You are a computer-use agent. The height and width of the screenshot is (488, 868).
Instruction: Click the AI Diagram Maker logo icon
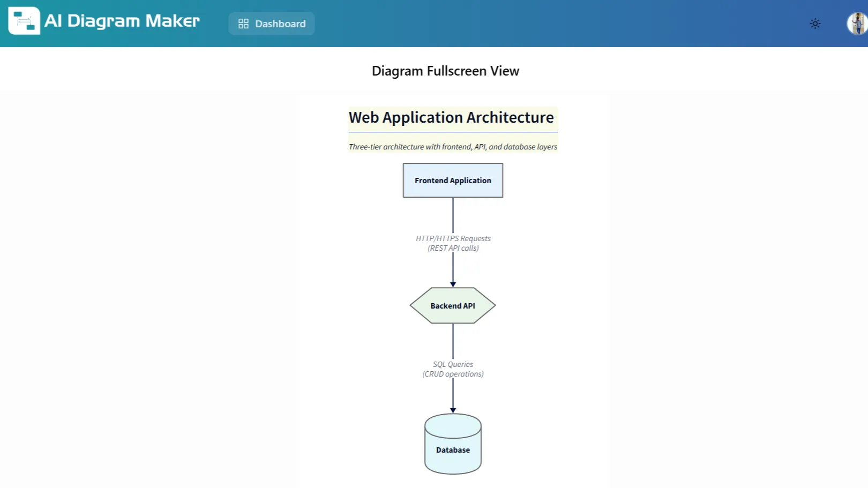23,21
